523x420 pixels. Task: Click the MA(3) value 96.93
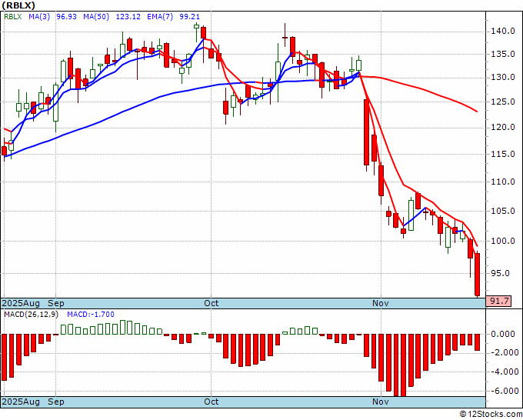click(x=66, y=17)
